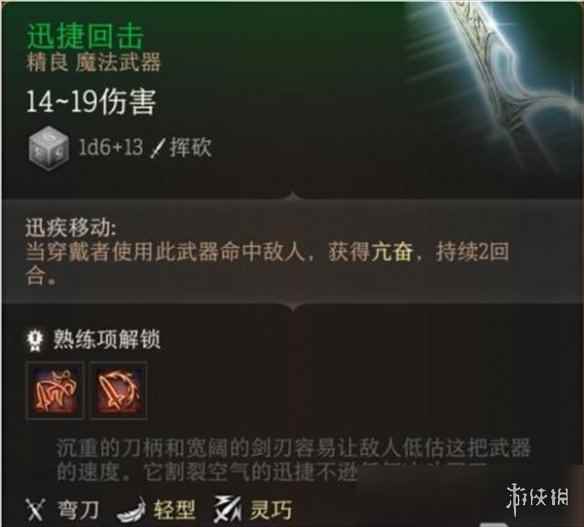Click the 1d6+13 damage roll text

111,147
